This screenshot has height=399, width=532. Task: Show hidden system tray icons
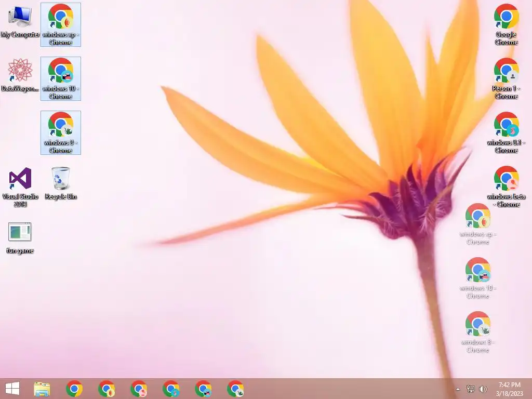458,389
